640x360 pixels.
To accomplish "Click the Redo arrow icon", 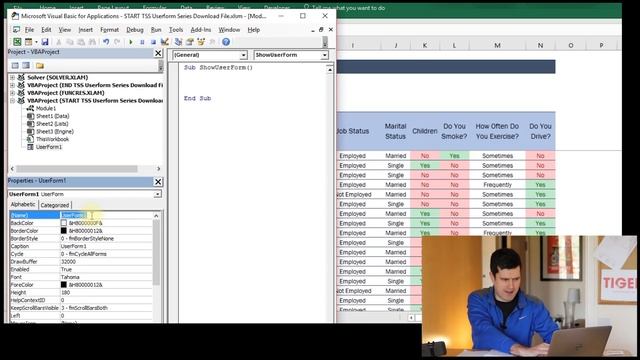I will 117,42.
